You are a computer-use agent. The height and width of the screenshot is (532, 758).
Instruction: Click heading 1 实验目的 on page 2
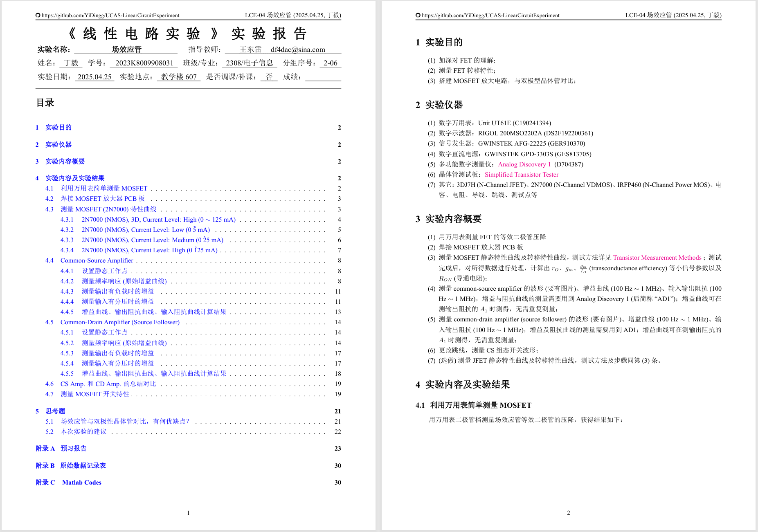coord(439,42)
